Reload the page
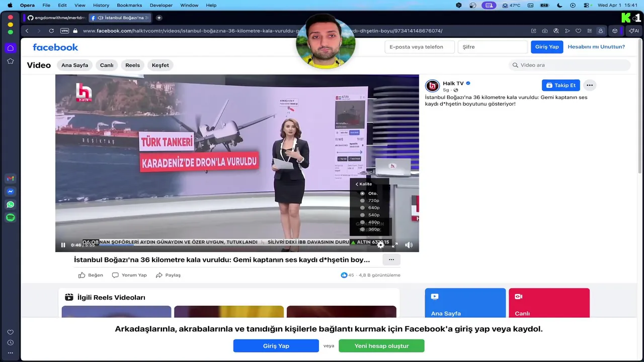Image resolution: width=644 pixels, height=362 pixels. (x=51, y=31)
